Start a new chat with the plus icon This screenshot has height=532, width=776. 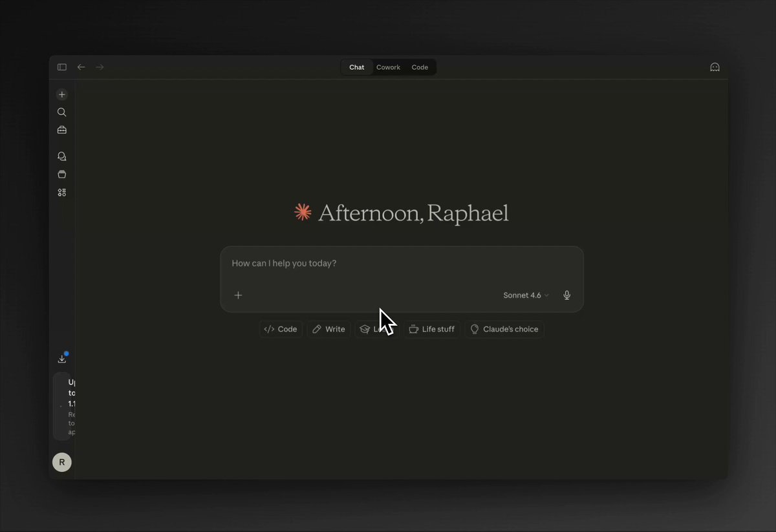pos(61,94)
